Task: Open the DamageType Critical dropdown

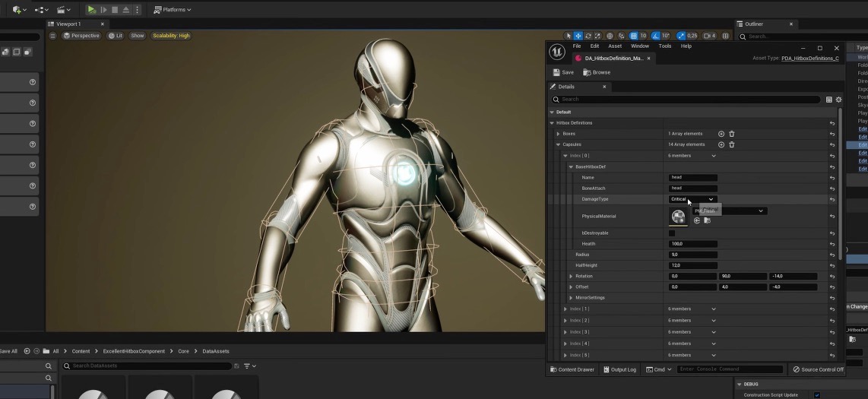Action: point(693,199)
